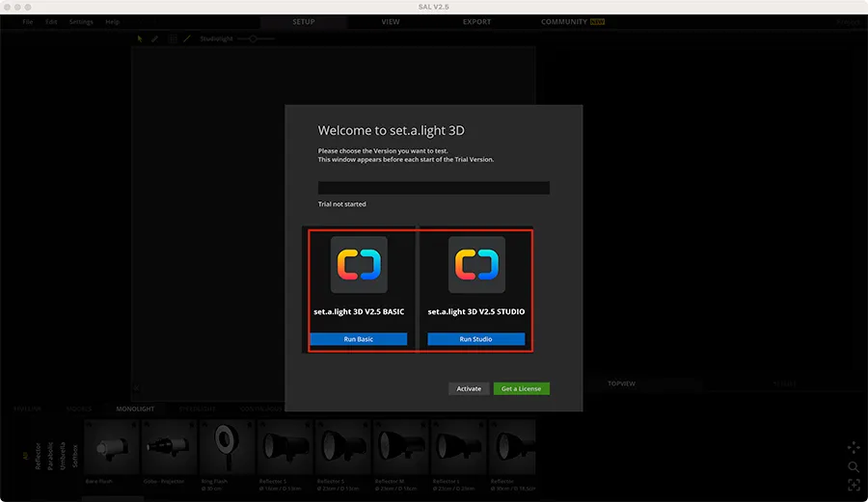868x502 pixels.
Task: Click the magnifier zoom icon
Action: pos(854,467)
